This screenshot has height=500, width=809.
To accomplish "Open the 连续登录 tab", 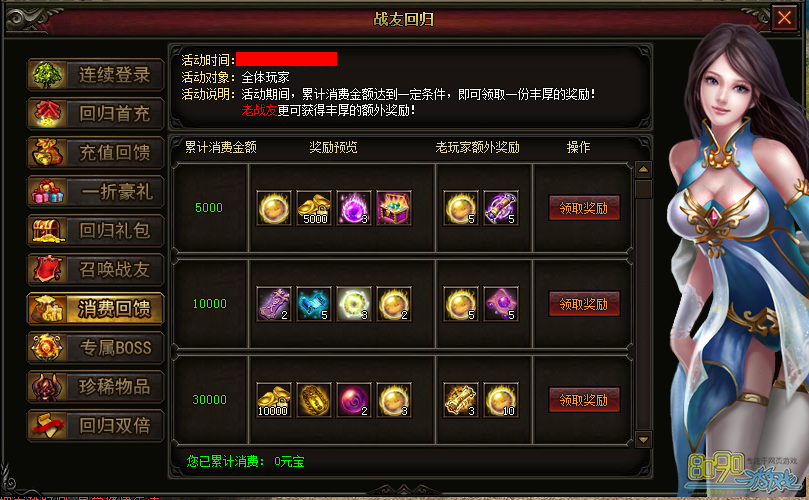I will pos(96,75).
